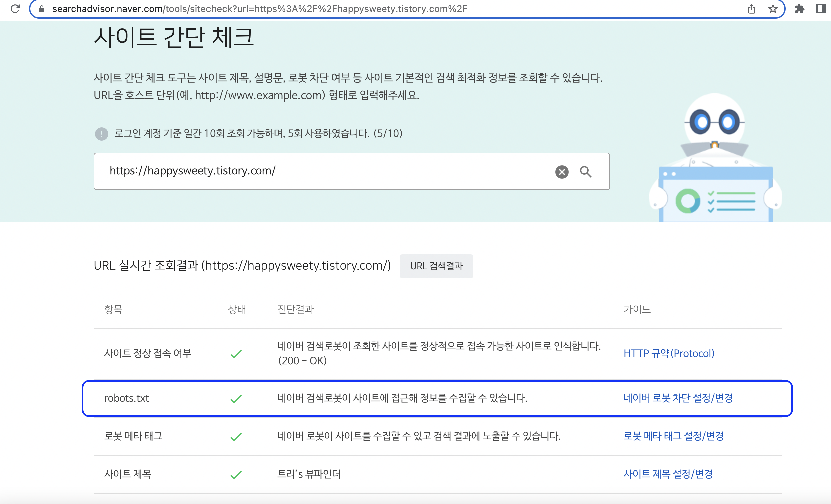Open the 네이버 로봇 차단 설정/변경 link

coord(678,398)
